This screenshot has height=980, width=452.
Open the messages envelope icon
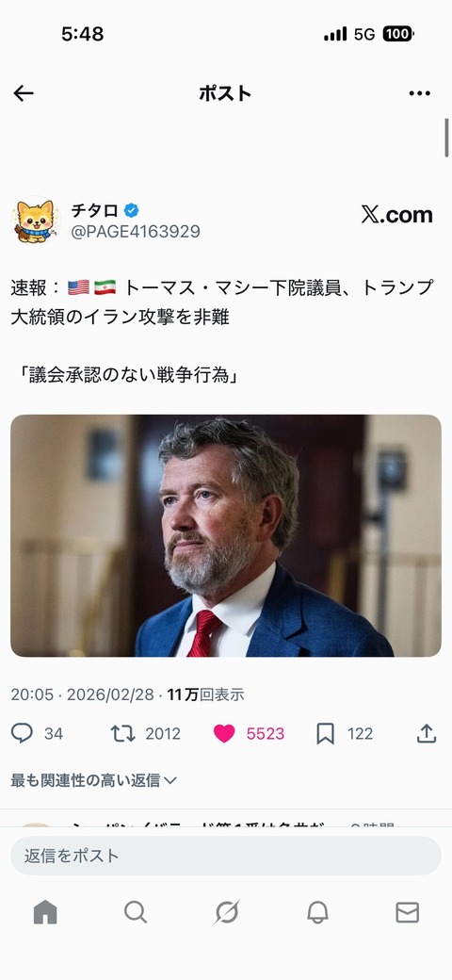point(407,912)
